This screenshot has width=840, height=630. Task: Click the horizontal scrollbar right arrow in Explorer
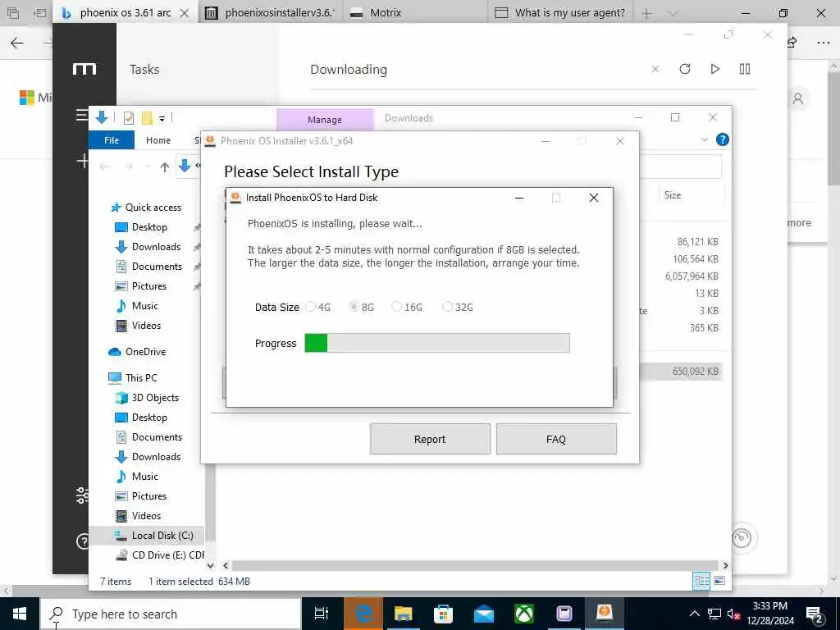[x=725, y=566]
